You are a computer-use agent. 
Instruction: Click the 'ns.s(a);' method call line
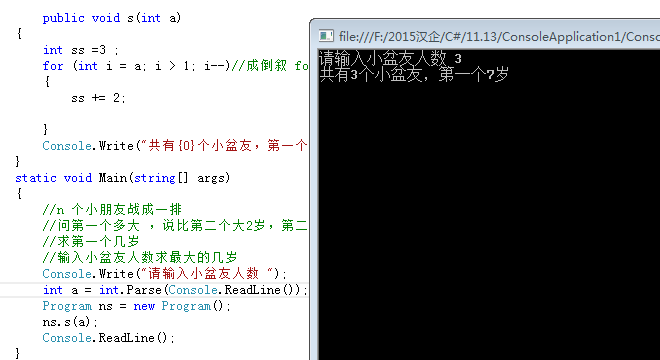(x=70, y=322)
